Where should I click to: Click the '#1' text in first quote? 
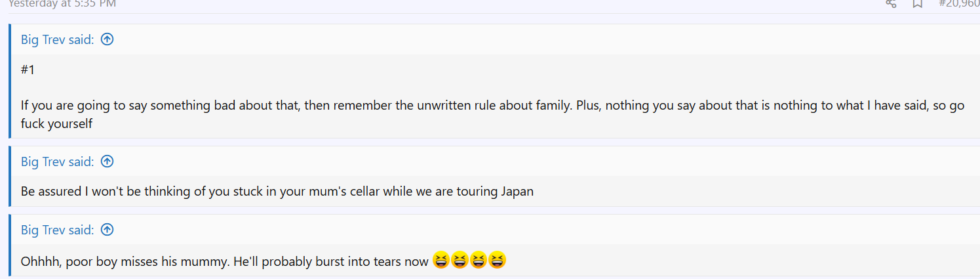click(28, 70)
